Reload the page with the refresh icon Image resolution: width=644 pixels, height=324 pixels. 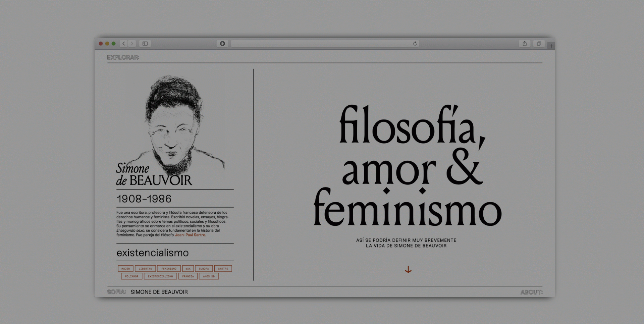click(x=415, y=44)
